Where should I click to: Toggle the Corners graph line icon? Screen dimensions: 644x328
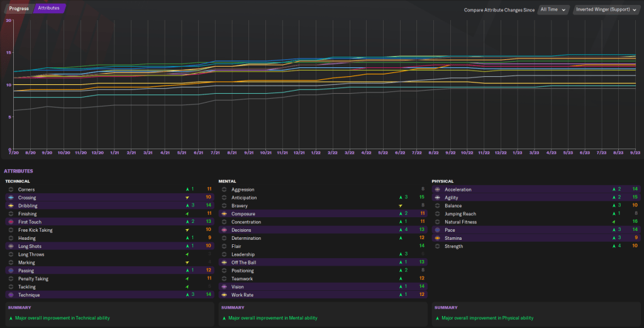[x=11, y=189]
